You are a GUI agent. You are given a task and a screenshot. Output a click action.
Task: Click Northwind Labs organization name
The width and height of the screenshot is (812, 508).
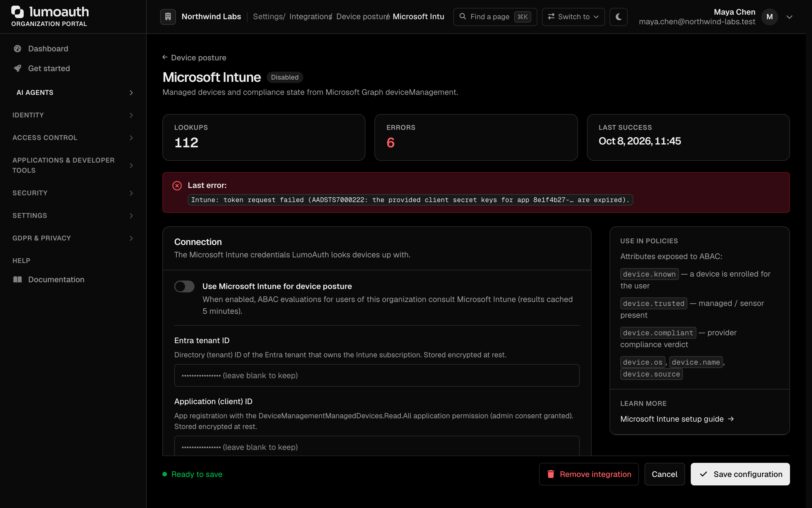pyautogui.click(x=211, y=16)
